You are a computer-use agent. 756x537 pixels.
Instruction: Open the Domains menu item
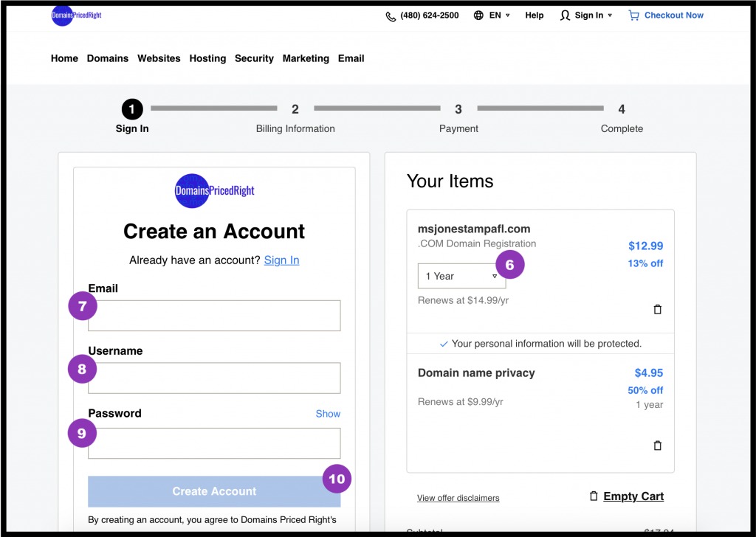(108, 58)
